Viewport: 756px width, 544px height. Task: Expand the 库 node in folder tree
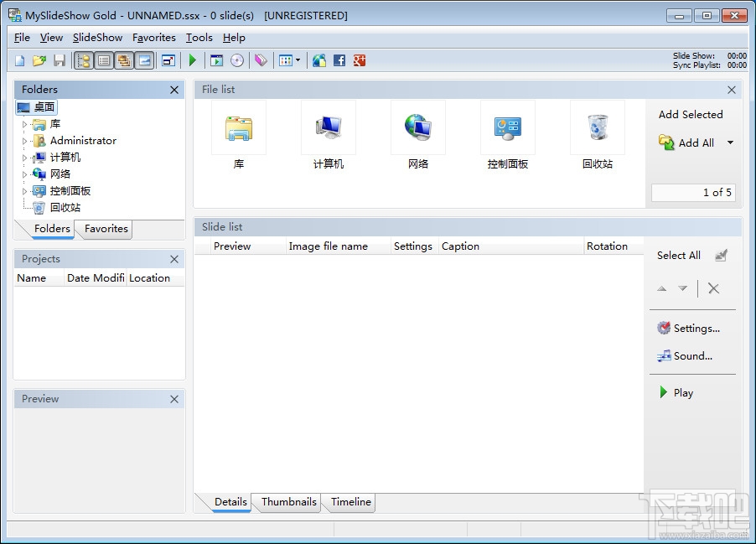(24, 124)
